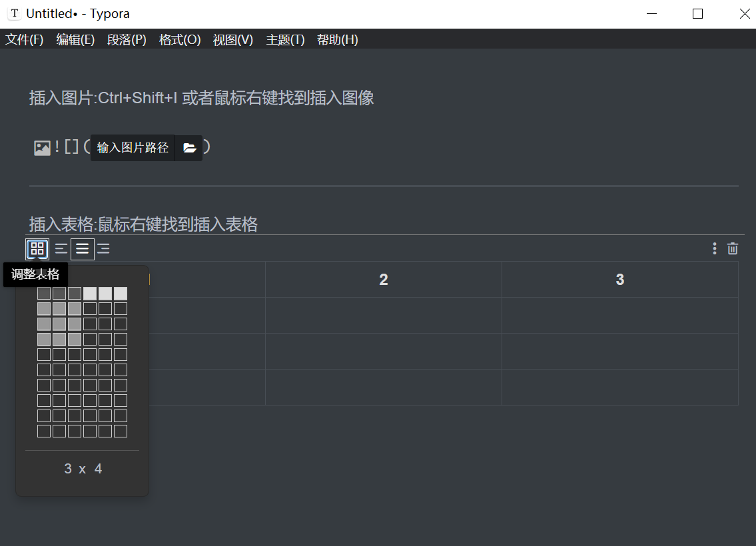Open the 视图(V) menu
Viewport: 756px width, 546px height.
click(x=233, y=39)
